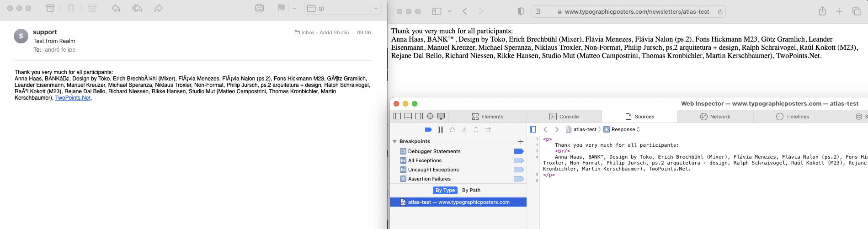
Task: Click the Inbox - Addd.Studio mailbox label
Action: 322,32
